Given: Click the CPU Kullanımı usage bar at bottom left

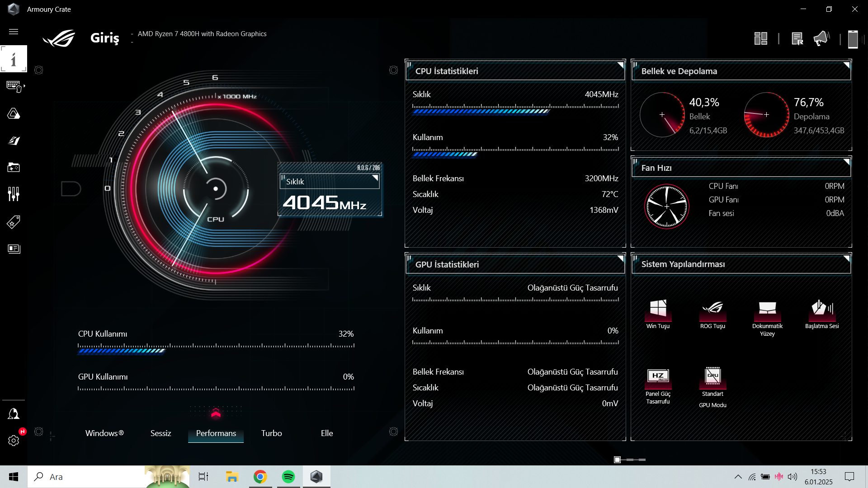Looking at the screenshot, I should (216, 348).
